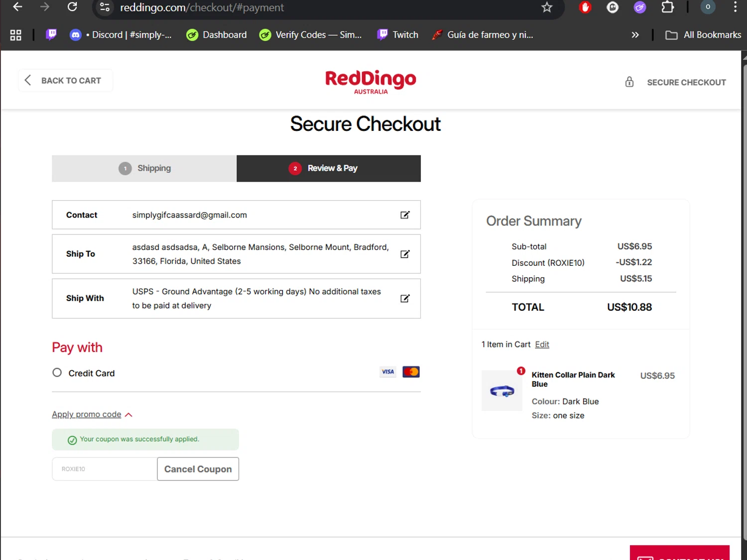747x560 pixels.
Task: Click the Contact email address text
Action: click(190, 215)
